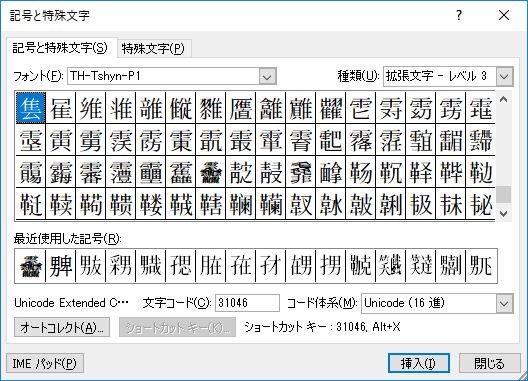Screen dimensions: 528x381
Task: Open the 種類 subset dropdown arrow
Action: pos(505,76)
